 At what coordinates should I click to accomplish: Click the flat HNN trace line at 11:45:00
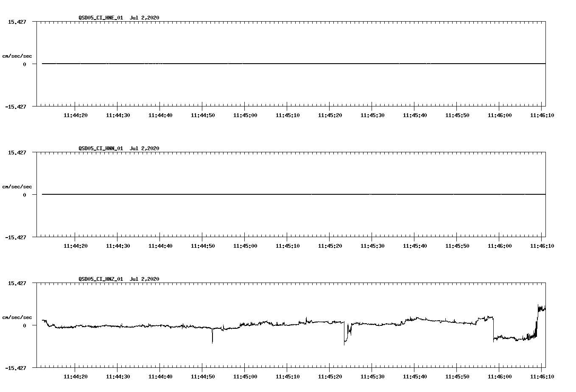[x=245, y=194]
